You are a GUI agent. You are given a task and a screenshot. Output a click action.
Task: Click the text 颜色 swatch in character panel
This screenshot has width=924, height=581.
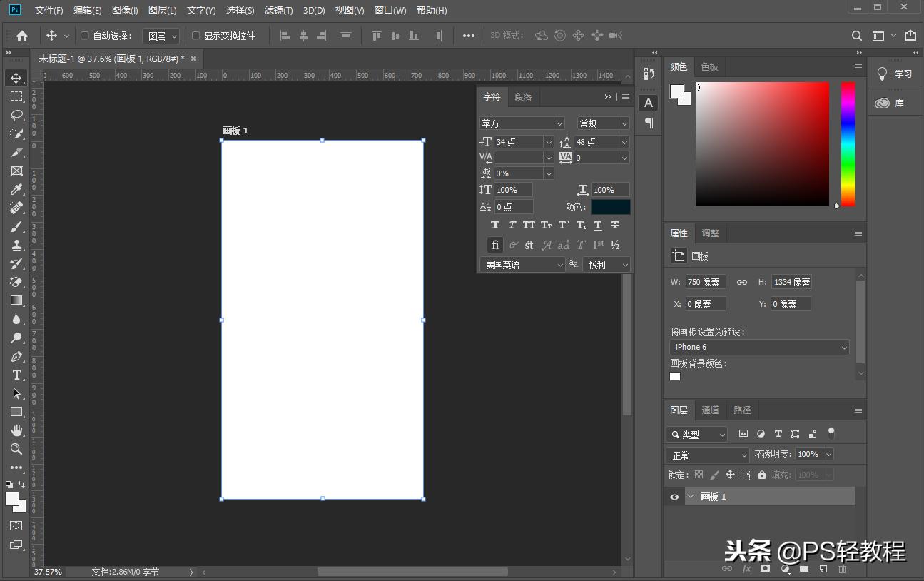(x=610, y=207)
